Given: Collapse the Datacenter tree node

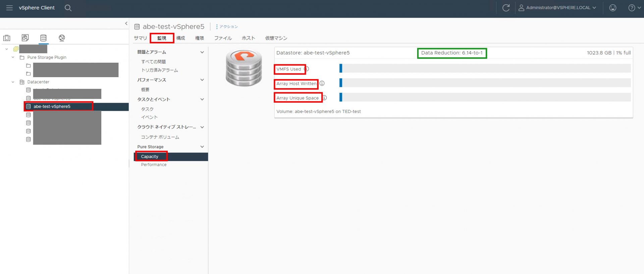Looking at the screenshot, I should pos(13,82).
